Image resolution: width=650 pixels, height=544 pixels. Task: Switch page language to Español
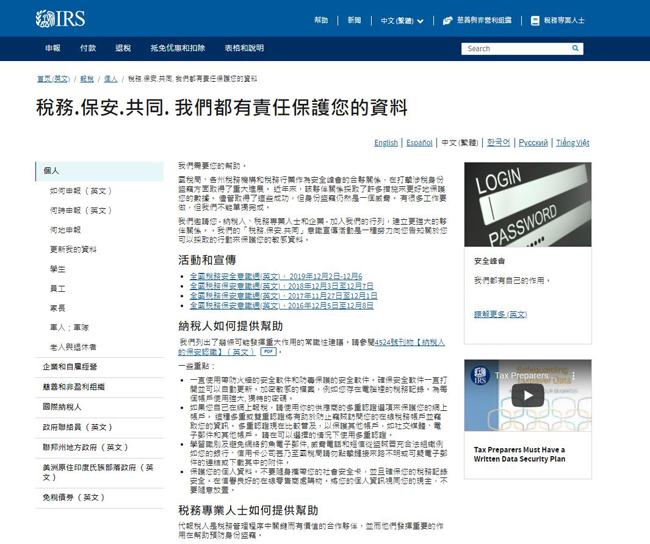(x=419, y=143)
